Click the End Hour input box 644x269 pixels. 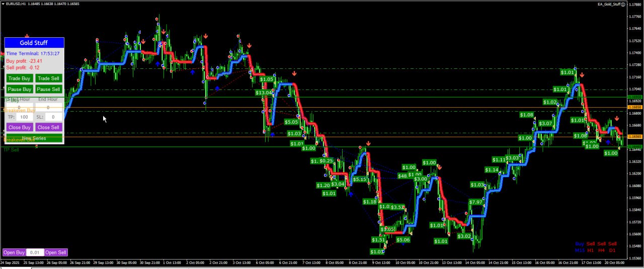[48, 107]
